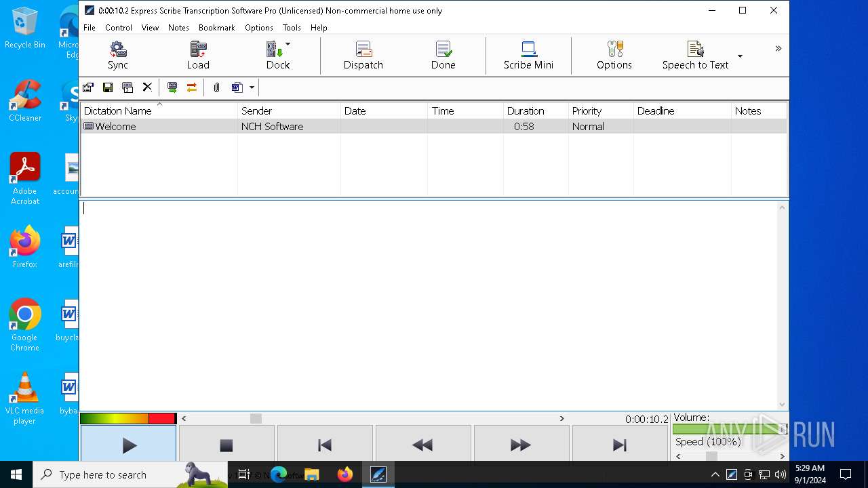Sort by Time column header
This screenshot has height=488, width=868.
tap(466, 111)
